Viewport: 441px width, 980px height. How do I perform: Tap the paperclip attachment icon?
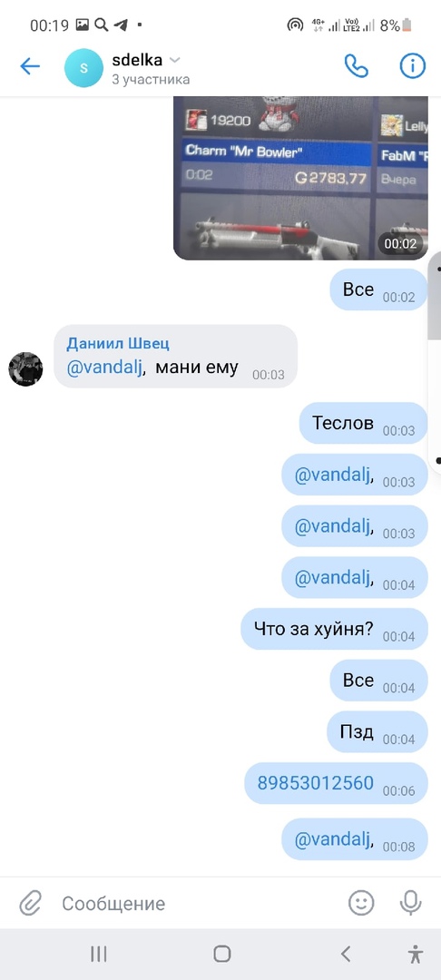(29, 903)
